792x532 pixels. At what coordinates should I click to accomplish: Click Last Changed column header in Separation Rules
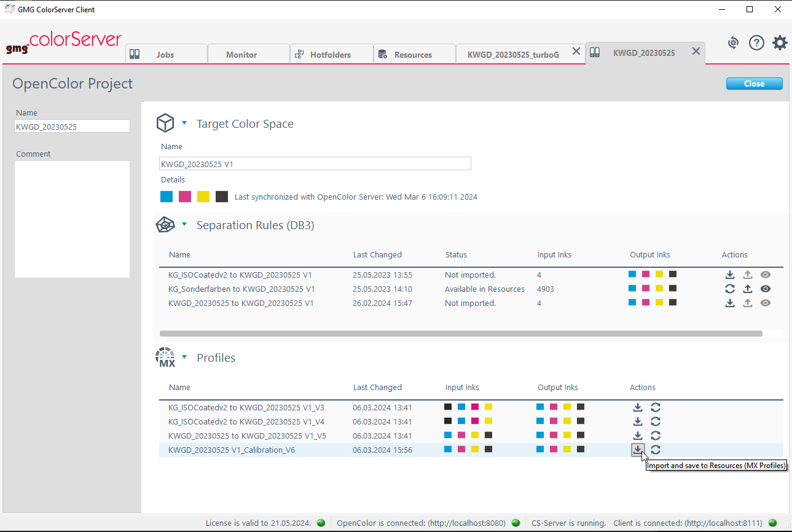(x=377, y=254)
